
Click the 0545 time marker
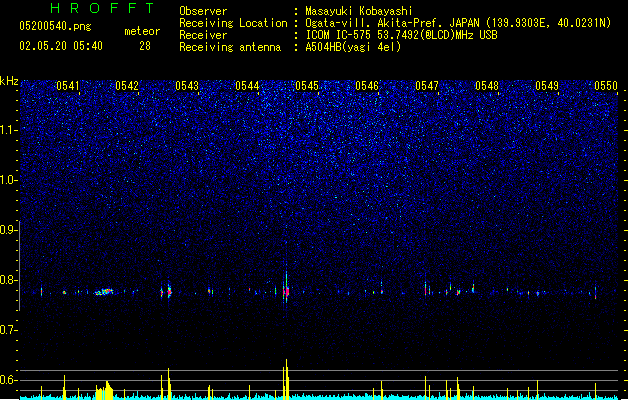click(x=307, y=86)
